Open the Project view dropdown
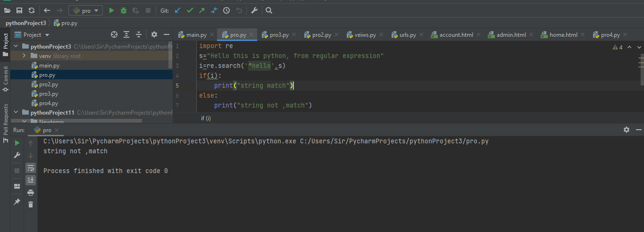This screenshot has height=232, width=644. tap(33, 35)
